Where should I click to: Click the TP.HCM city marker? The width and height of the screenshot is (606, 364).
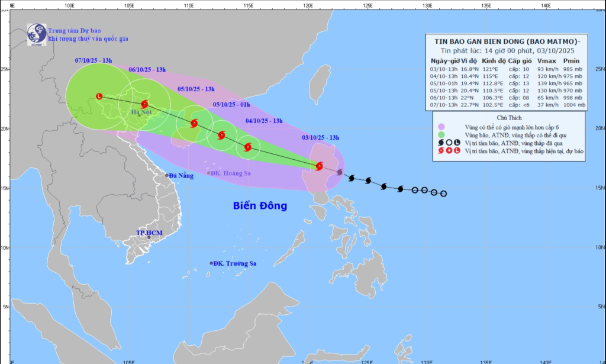pos(149,237)
